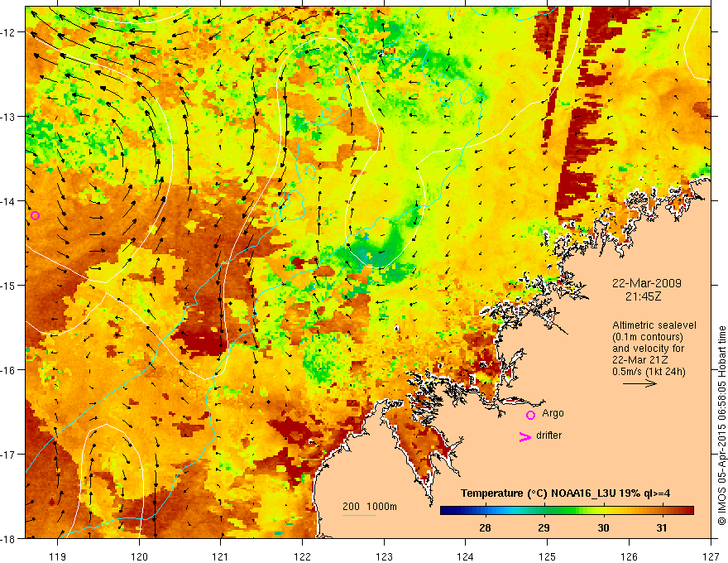Screen dimensions: 728x563
Task: Click colorbar tick label 29
Action: point(544,527)
